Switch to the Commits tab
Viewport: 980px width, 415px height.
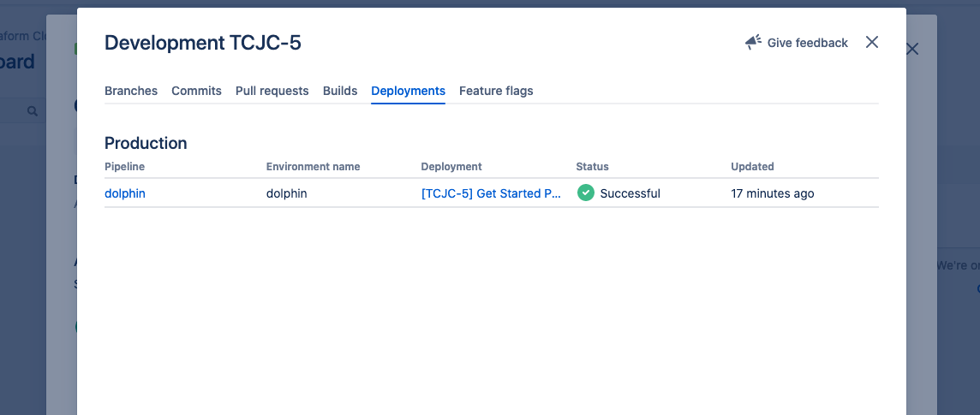[x=196, y=91]
